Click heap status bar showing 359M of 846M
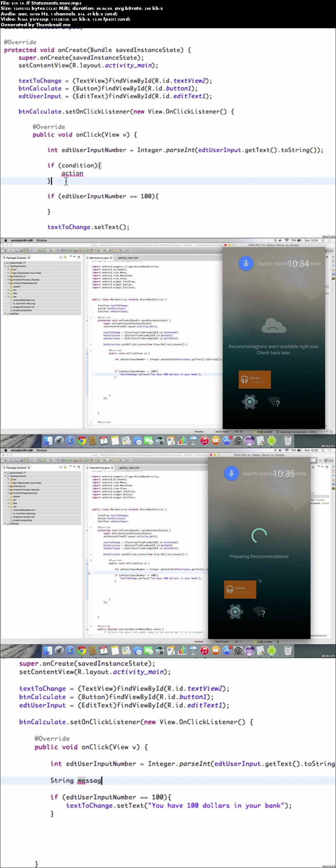This screenshot has width=336, height=868. click(264, 432)
